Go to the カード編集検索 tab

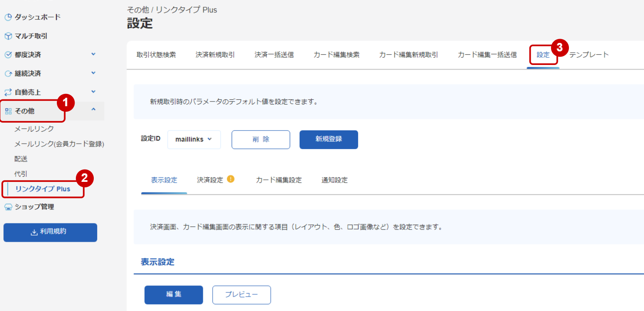[x=336, y=55]
